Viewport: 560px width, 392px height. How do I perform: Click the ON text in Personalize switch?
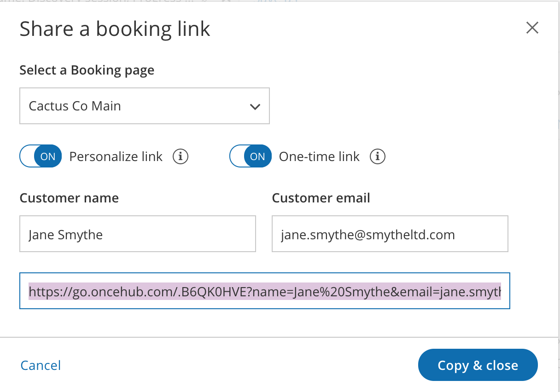click(x=48, y=156)
